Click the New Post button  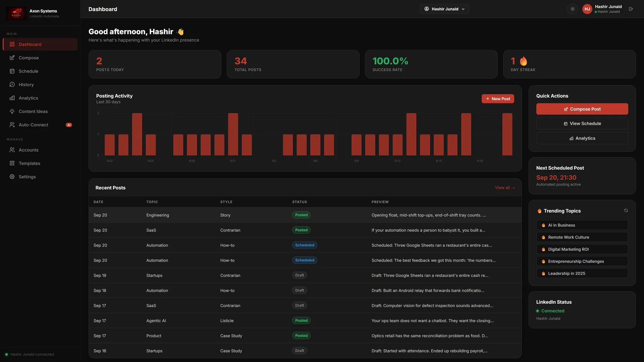point(498,99)
